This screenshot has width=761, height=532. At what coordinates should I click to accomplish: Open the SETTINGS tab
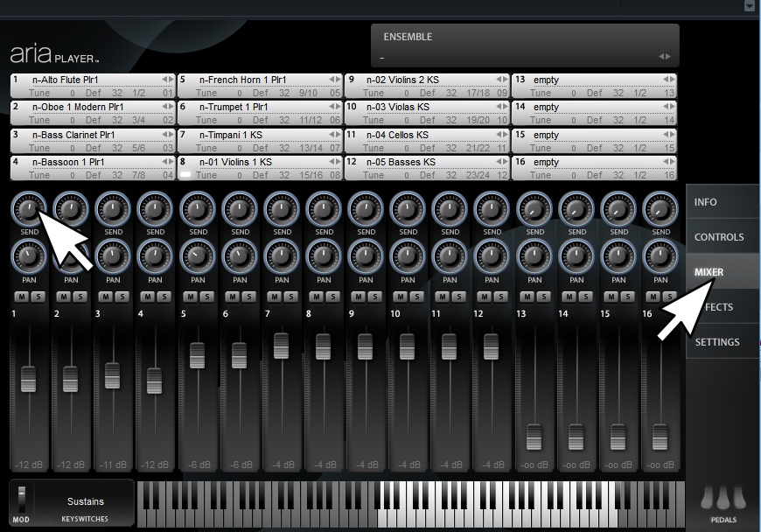723,342
